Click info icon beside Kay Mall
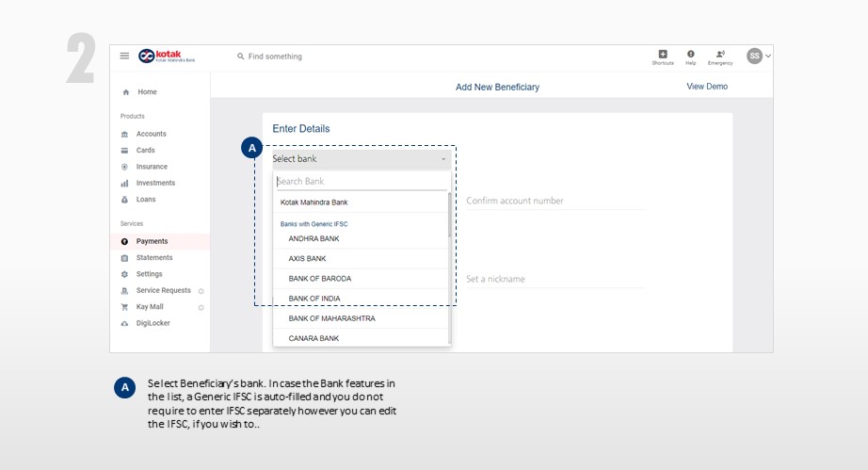The image size is (868, 470). point(201,308)
